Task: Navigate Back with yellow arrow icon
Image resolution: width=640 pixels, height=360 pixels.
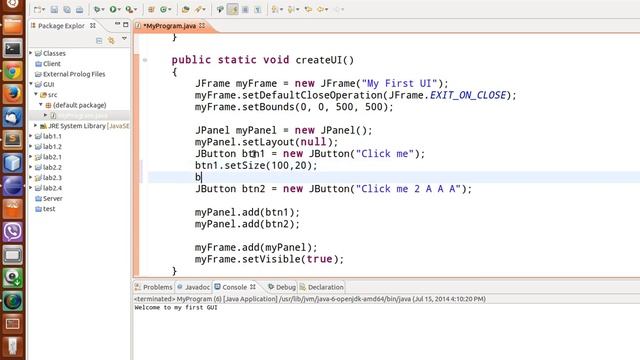Action: tap(321, 9)
